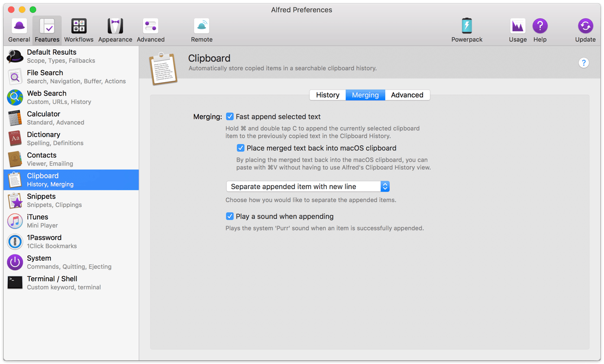
Task: Click 'Choose how you would like to separate' text
Action: 311,200
